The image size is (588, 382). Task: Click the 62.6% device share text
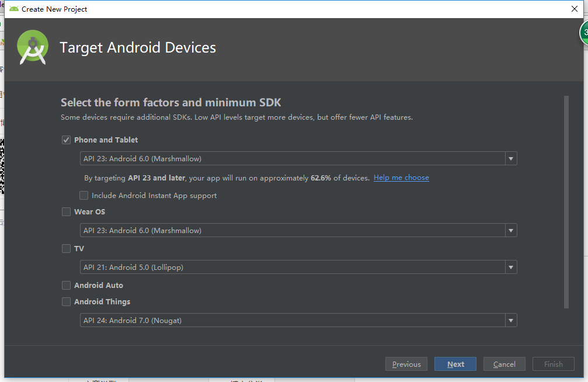coord(321,178)
